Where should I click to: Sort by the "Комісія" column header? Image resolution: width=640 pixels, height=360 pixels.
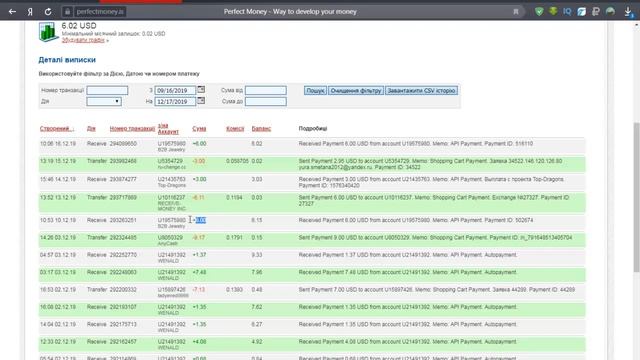coord(235,129)
